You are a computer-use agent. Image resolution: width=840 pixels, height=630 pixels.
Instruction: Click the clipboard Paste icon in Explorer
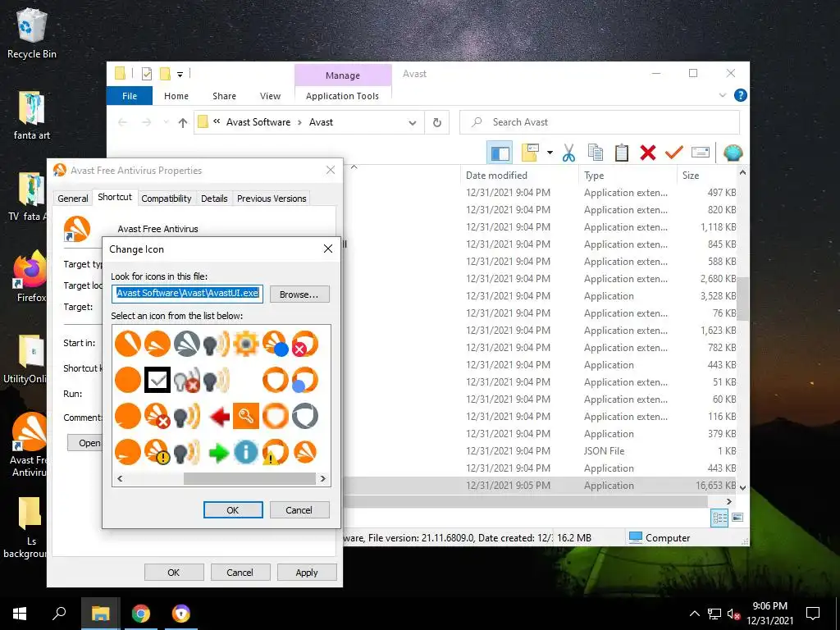click(622, 153)
